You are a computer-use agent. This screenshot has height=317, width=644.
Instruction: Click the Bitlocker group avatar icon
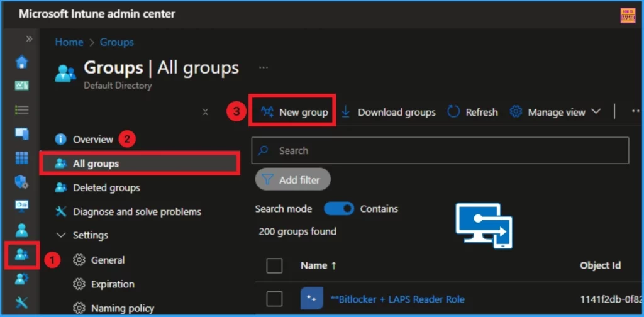coord(312,299)
